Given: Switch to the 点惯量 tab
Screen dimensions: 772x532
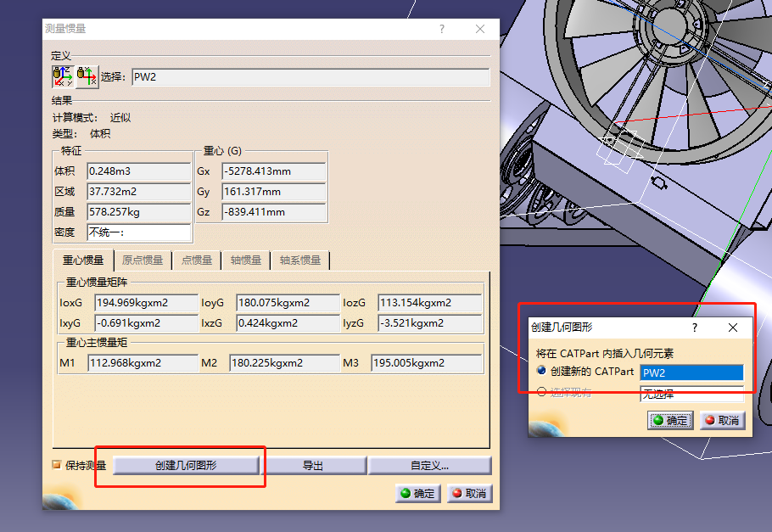Looking at the screenshot, I should point(197,260).
